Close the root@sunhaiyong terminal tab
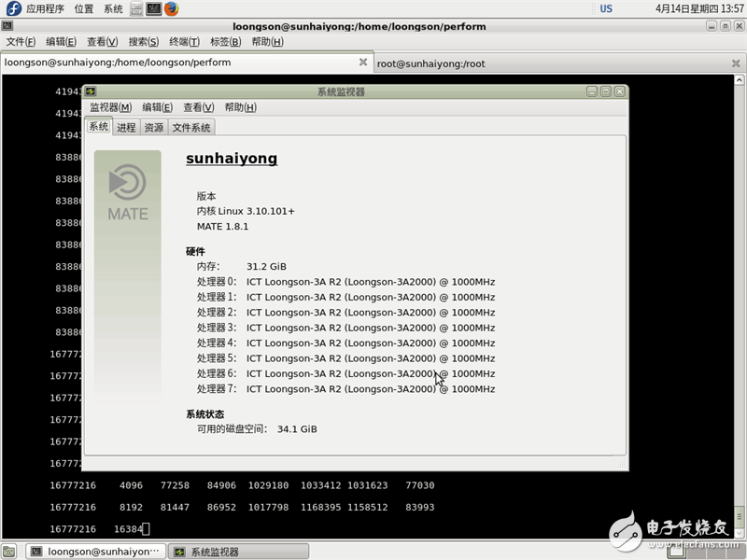Screen dimensions: 747x560 tap(734, 63)
